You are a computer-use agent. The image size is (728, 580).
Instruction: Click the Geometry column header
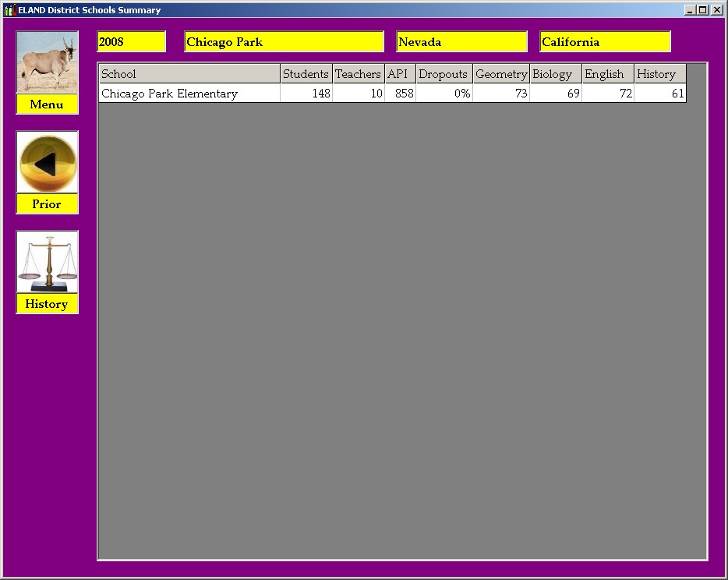(x=500, y=74)
